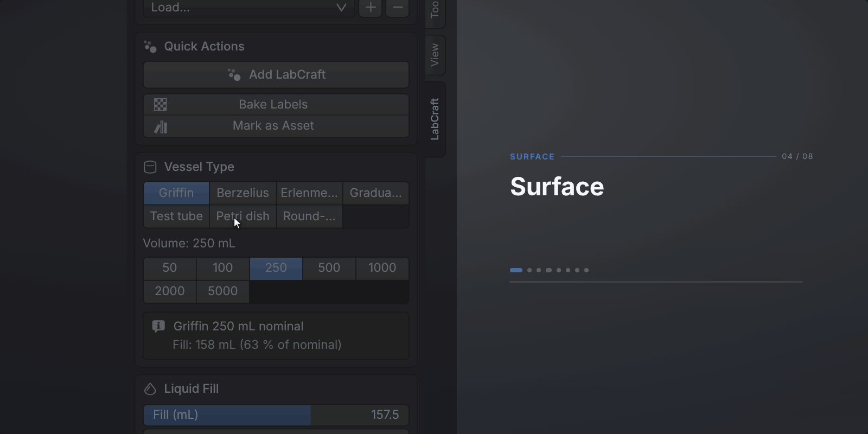This screenshot has width=868, height=434.
Task: Set volume to 1000 mL
Action: pos(382,268)
